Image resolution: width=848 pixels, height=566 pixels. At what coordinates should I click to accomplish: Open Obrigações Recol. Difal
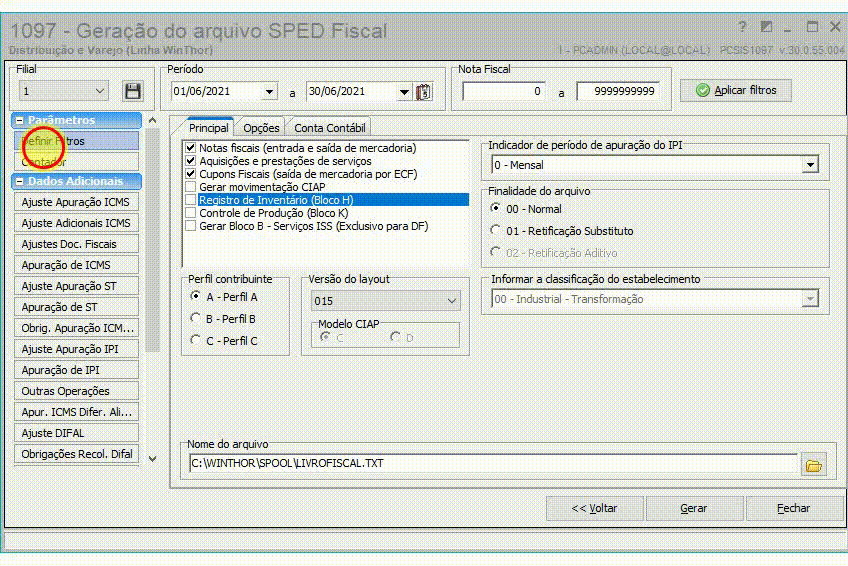[76, 454]
